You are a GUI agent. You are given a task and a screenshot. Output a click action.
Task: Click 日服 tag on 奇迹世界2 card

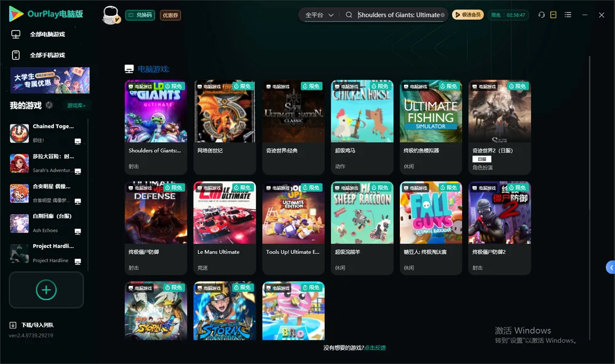(482, 159)
